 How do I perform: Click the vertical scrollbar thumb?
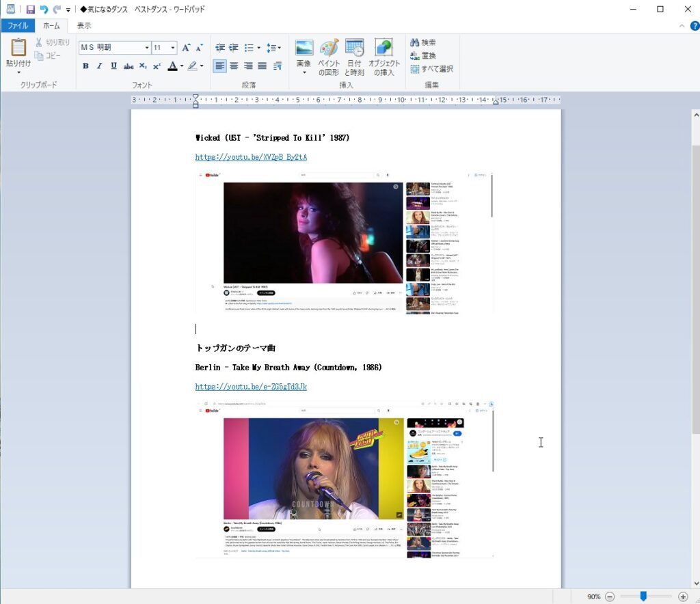coord(695,289)
